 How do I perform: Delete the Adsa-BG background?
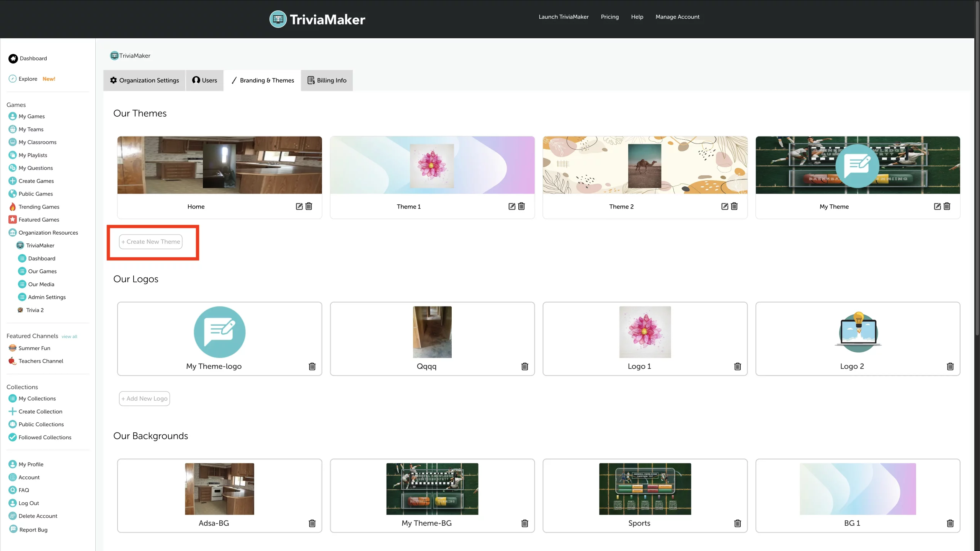pyautogui.click(x=312, y=523)
